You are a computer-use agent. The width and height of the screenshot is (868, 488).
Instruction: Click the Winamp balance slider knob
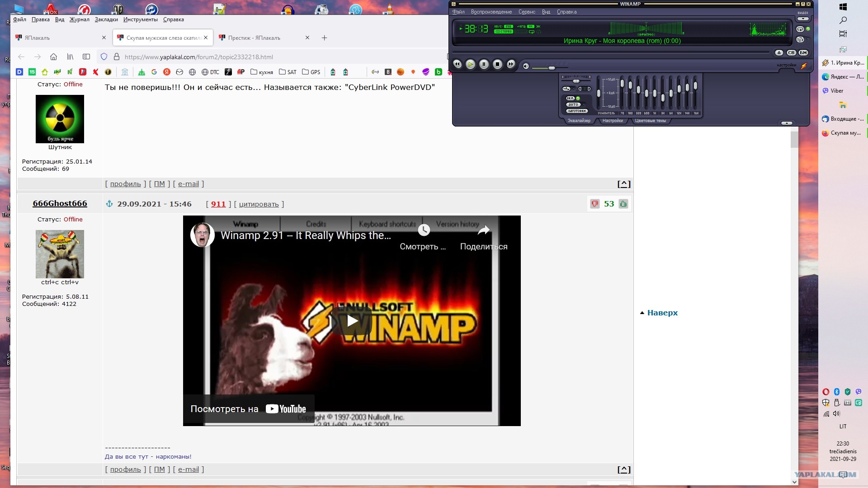click(576, 81)
